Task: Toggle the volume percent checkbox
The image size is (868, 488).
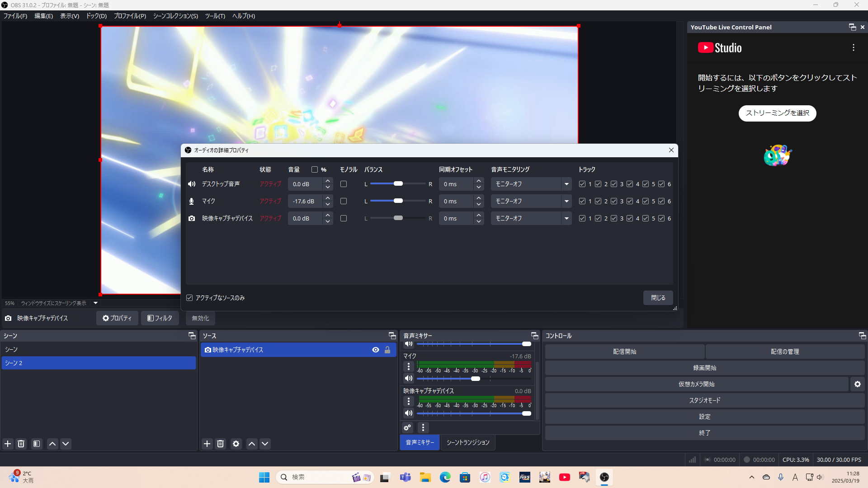Action: [315, 169]
